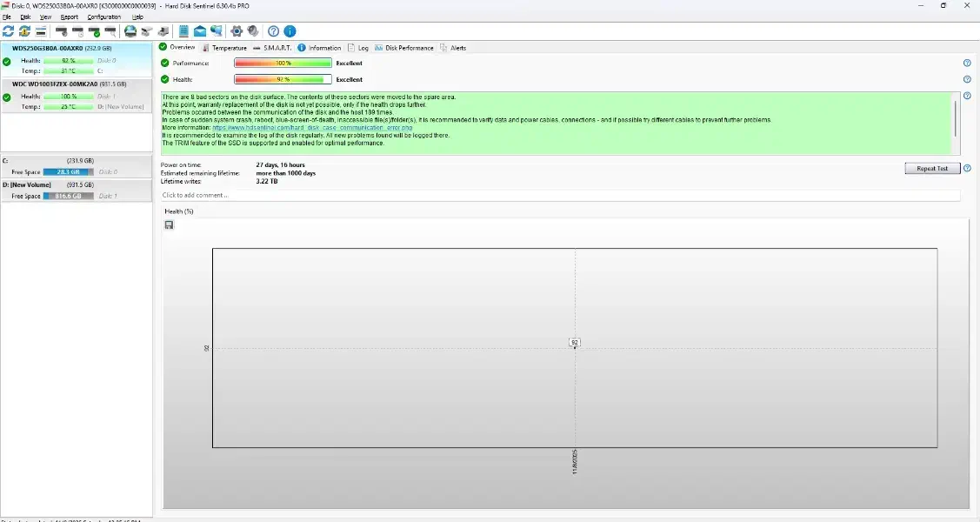Open the Configuration gear toolbar icon
The width and height of the screenshot is (980, 522).
(x=237, y=31)
